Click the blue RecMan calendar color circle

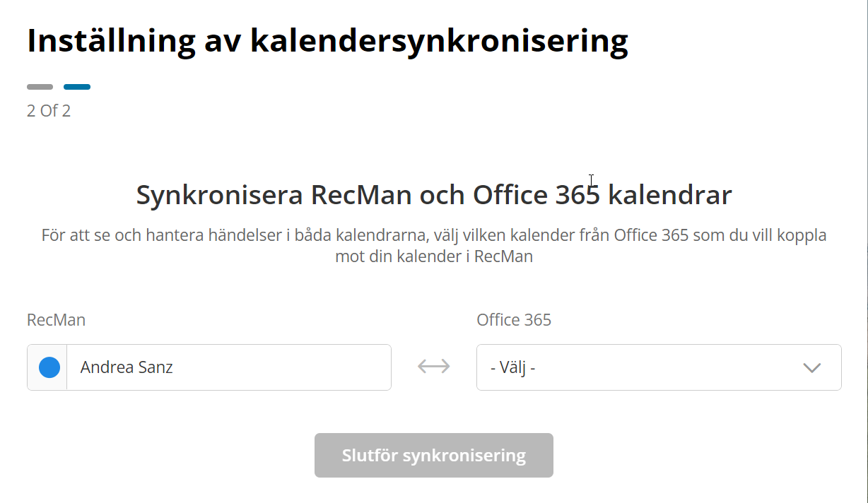point(49,367)
